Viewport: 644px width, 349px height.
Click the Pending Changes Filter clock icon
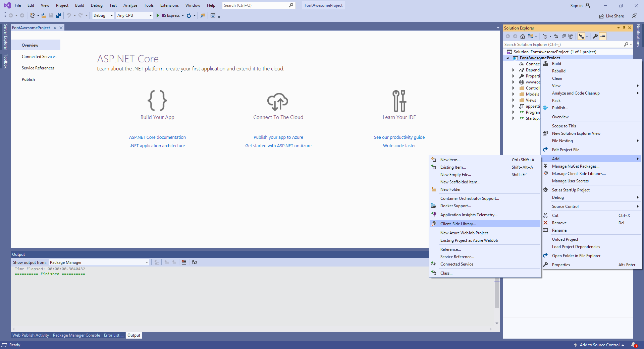tap(545, 36)
